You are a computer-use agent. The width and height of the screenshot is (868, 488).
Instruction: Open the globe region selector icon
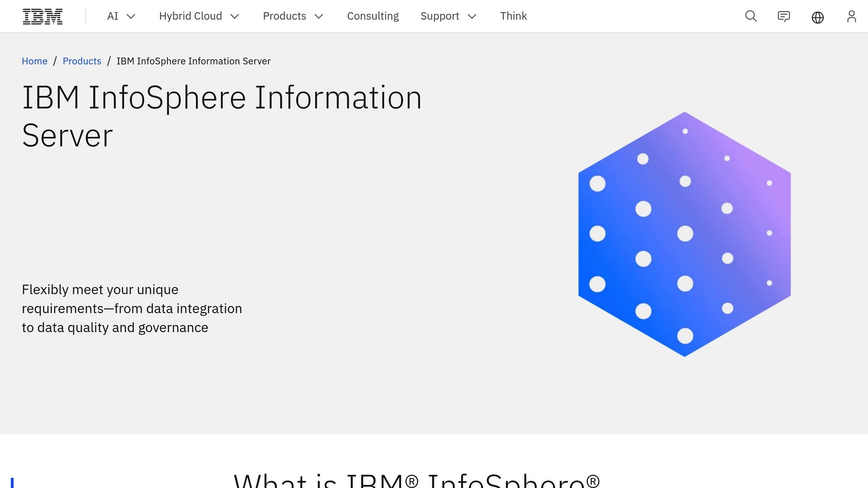[818, 17]
